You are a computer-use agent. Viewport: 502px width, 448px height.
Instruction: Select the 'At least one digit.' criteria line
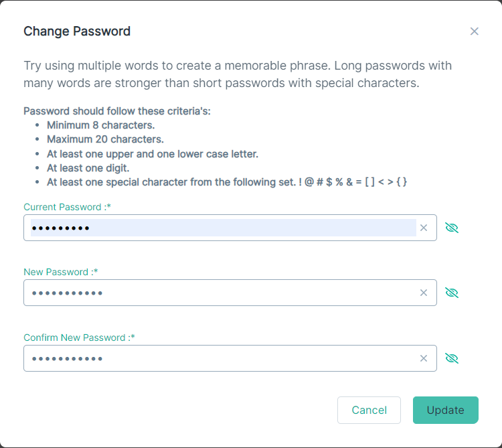click(x=88, y=168)
